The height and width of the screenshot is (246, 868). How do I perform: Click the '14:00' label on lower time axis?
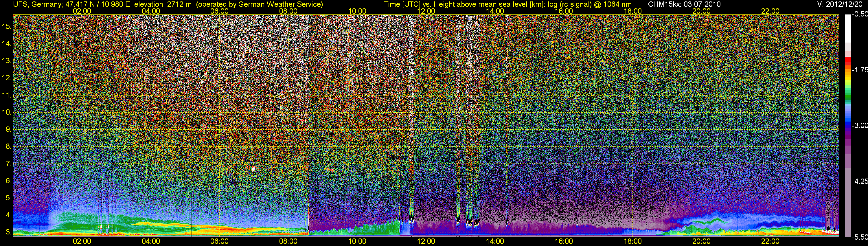[495, 241]
